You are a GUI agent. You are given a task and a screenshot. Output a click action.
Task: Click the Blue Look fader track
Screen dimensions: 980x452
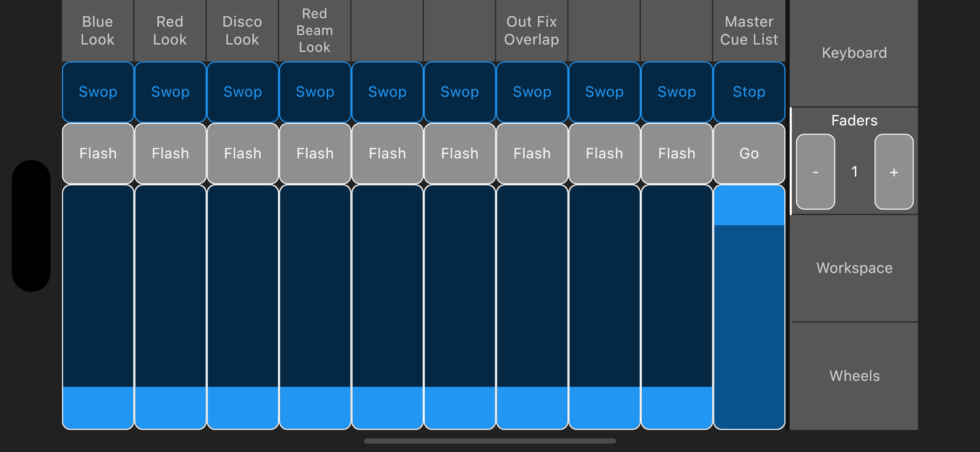98,307
